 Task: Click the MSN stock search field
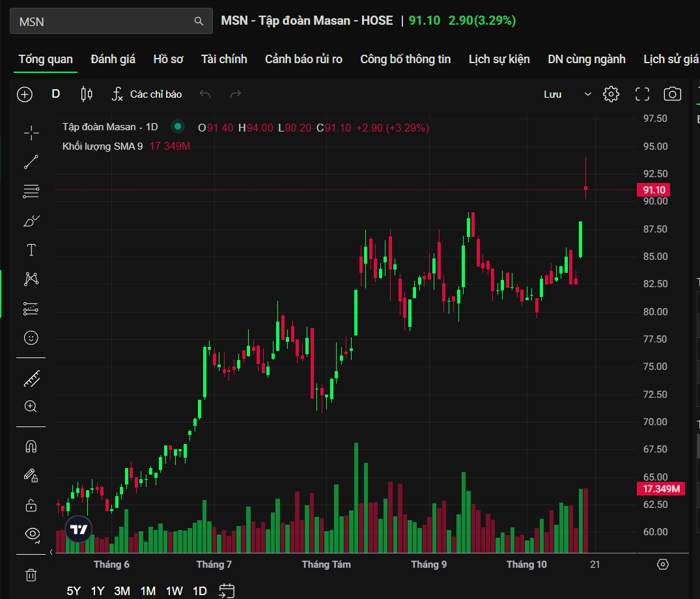coord(104,21)
